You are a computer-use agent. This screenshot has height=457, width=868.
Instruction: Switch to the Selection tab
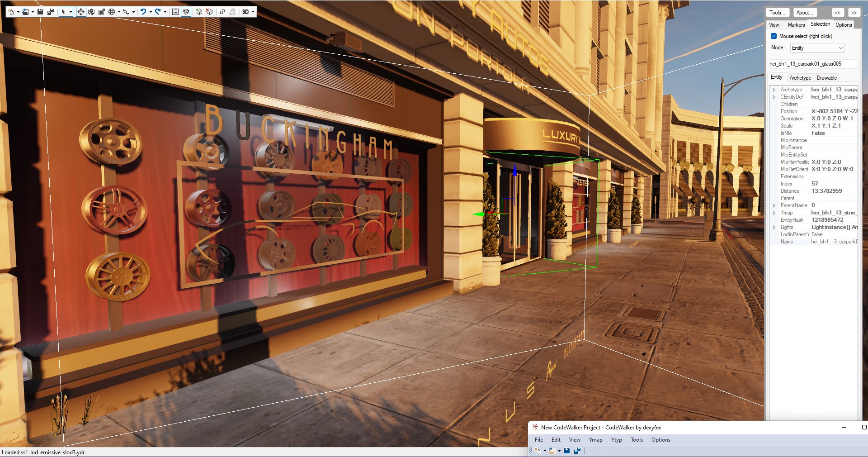pyautogui.click(x=820, y=24)
